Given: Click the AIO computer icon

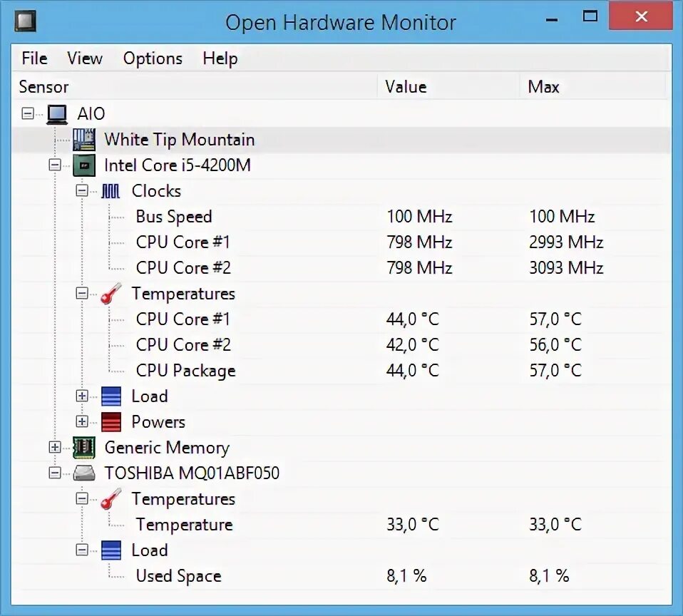Looking at the screenshot, I should [57, 115].
